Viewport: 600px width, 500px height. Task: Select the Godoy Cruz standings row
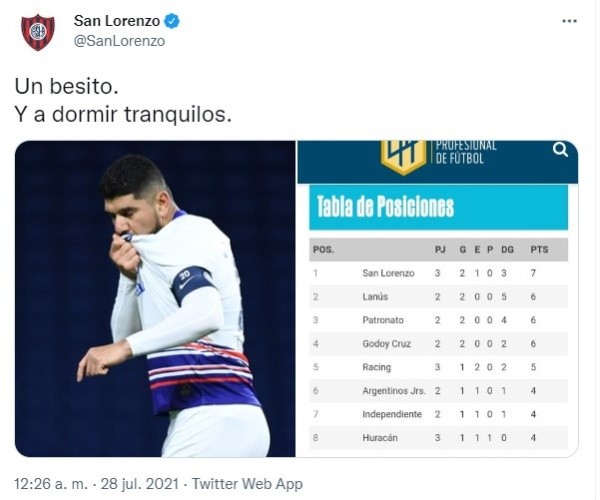(438, 343)
